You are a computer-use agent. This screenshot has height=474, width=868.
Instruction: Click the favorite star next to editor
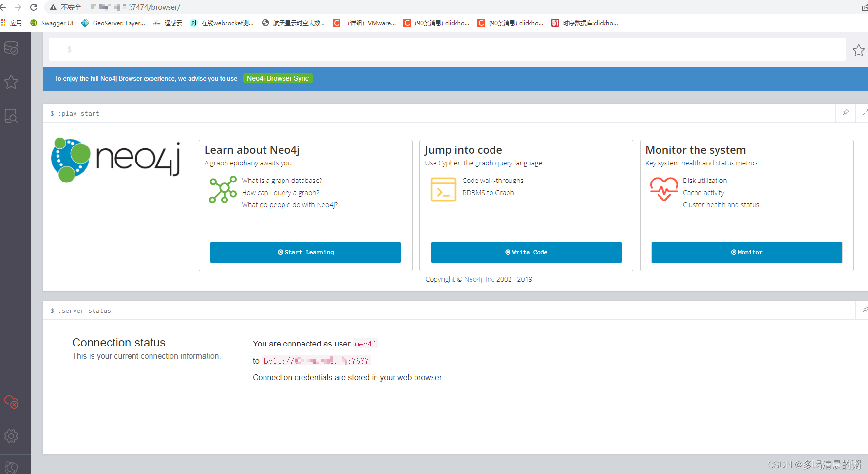pos(858,50)
